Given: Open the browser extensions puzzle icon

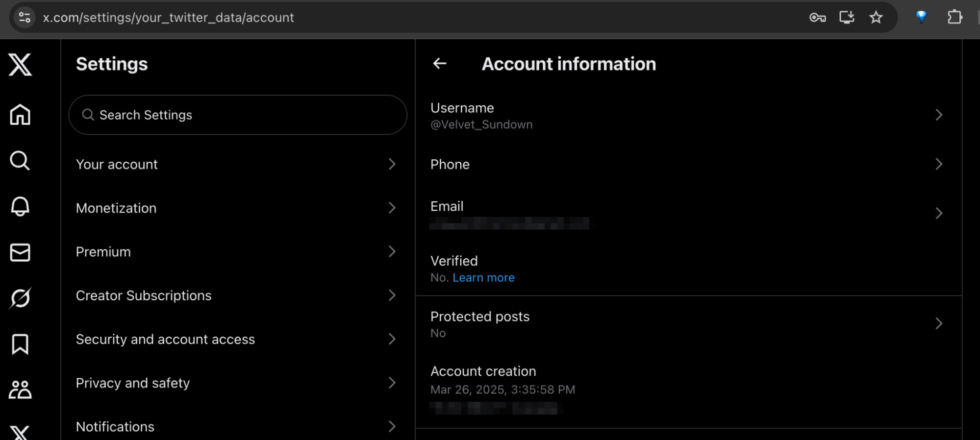Looking at the screenshot, I should click(955, 17).
